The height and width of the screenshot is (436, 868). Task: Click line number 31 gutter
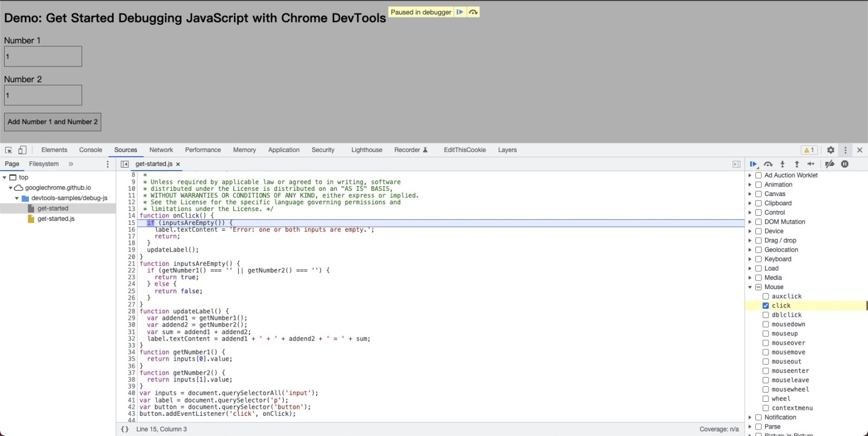click(131, 332)
